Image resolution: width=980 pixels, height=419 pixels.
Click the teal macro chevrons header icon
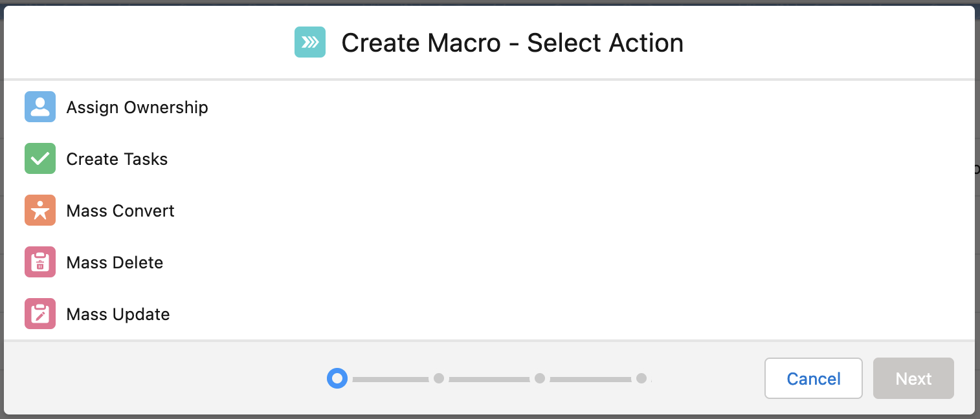[x=310, y=42]
